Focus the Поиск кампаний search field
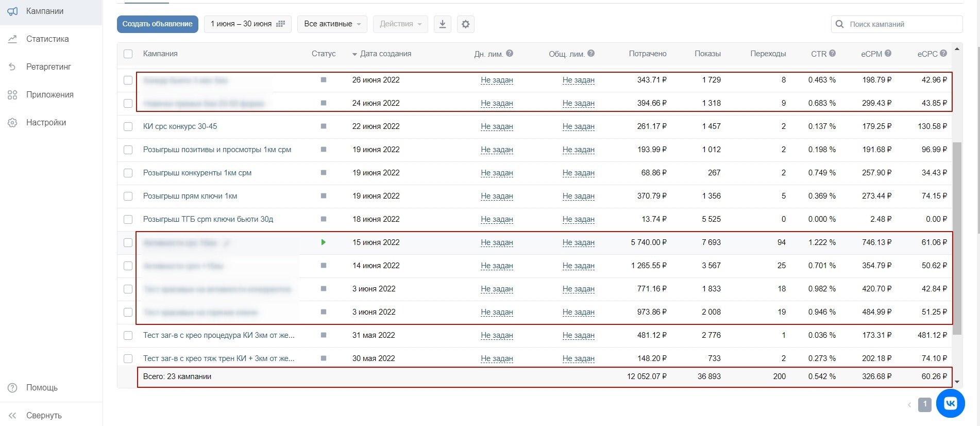 coord(902,24)
